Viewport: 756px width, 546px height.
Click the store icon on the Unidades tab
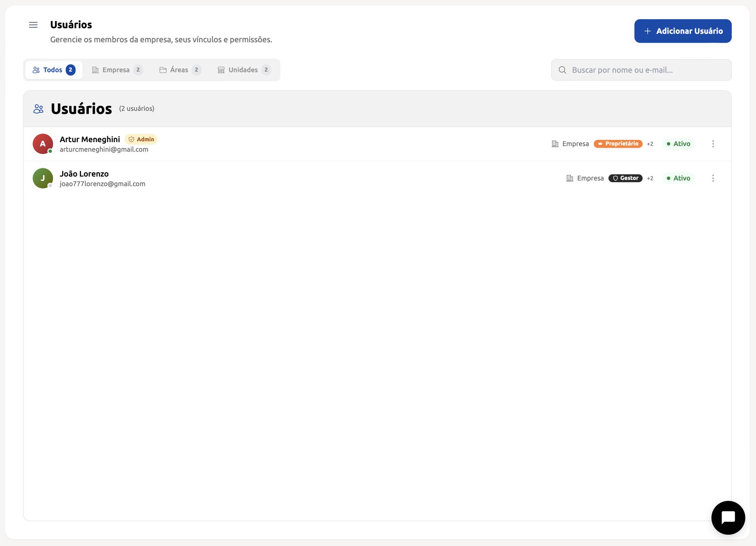(x=221, y=70)
